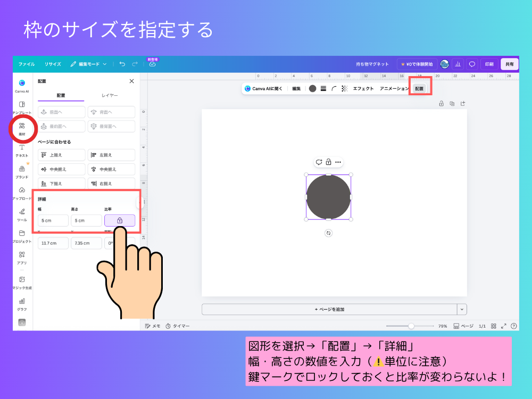Viewport: 532px width, 399px height.
Task: Switch to the レイヤー tab
Action: (110, 95)
